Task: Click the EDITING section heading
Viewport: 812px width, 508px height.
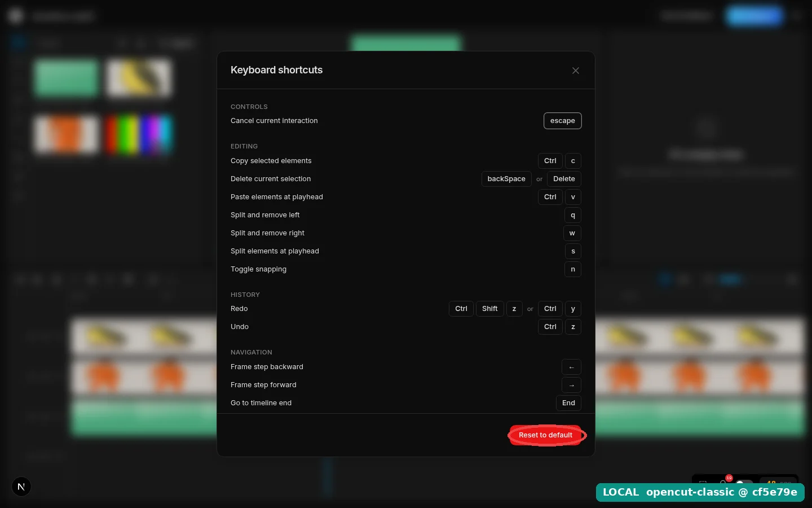Action: click(244, 146)
